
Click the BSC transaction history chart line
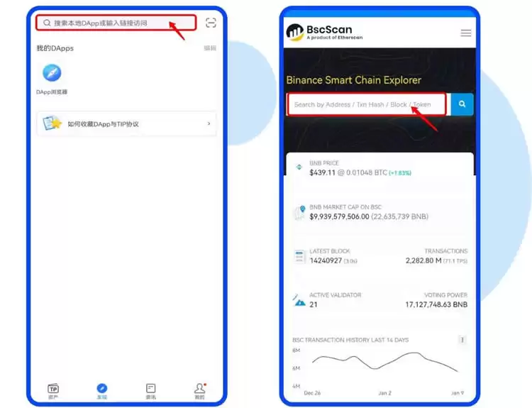click(x=384, y=362)
